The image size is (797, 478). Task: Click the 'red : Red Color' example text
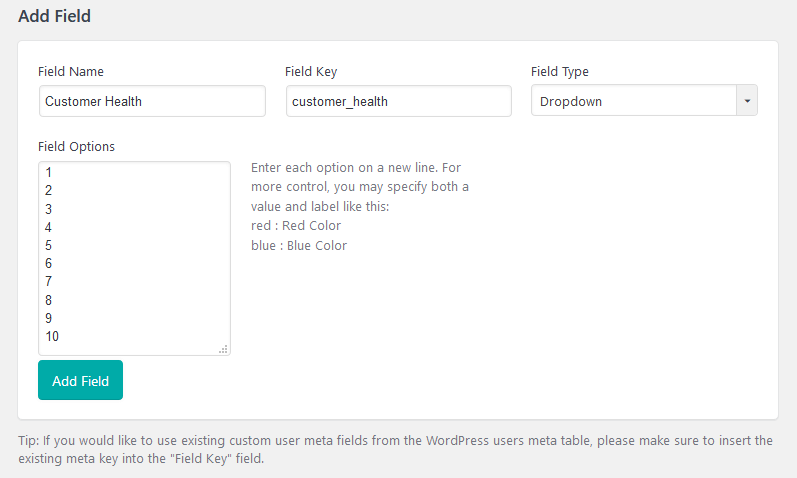click(x=296, y=226)
